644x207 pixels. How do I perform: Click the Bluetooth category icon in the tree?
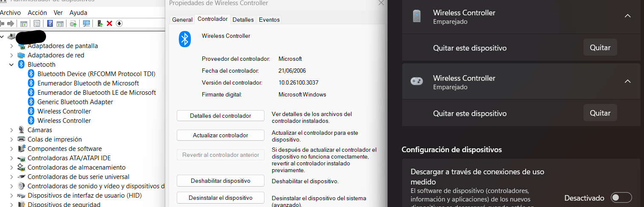click(21, 65)
